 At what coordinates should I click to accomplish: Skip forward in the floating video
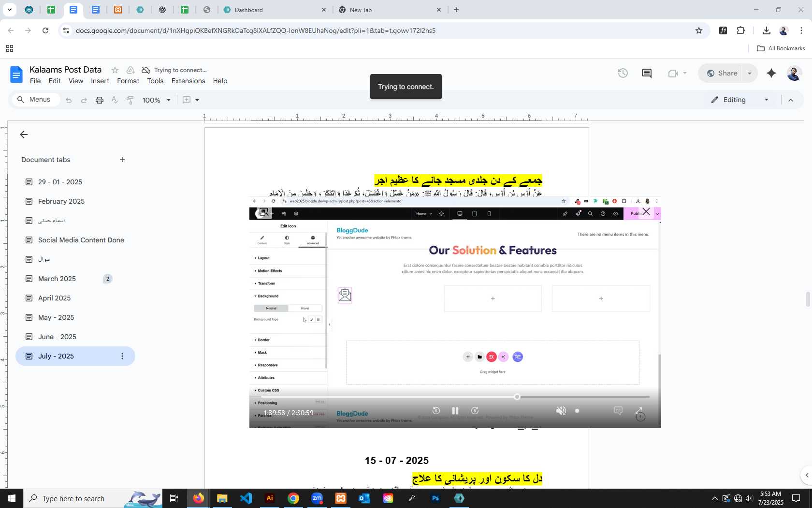tap(475, 411)
